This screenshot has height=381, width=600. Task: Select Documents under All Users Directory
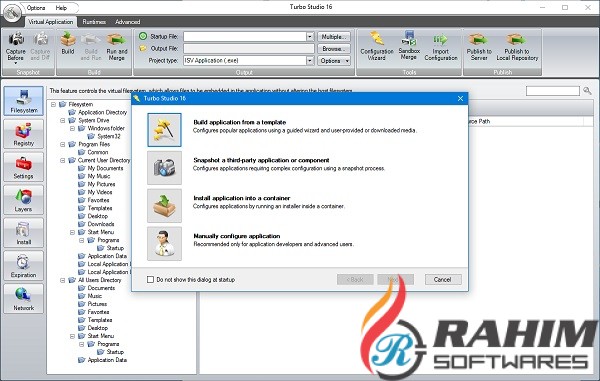point(101,288)
